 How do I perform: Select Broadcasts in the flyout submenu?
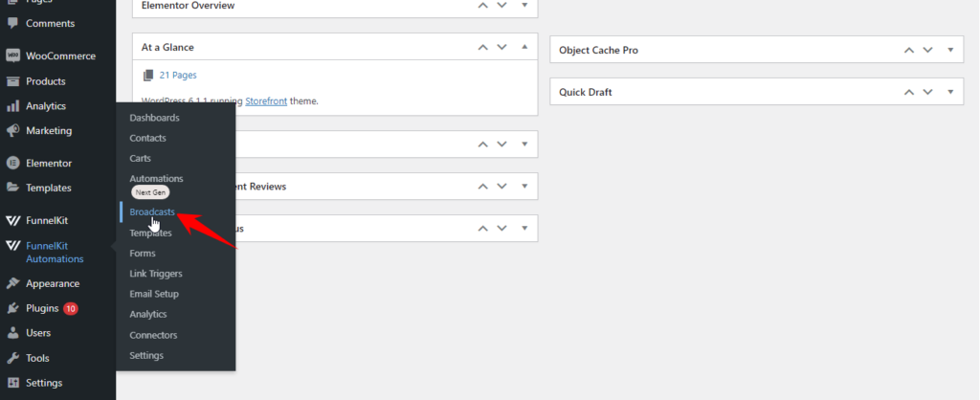click(152, 211)
